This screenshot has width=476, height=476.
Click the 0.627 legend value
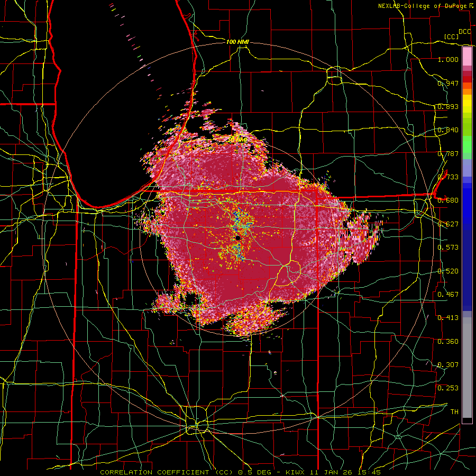coord(448,224)
